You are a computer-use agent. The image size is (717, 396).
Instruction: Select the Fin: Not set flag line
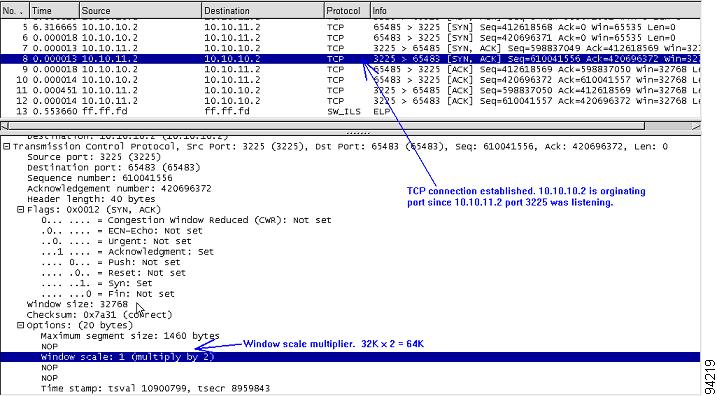tap(108, 294)
